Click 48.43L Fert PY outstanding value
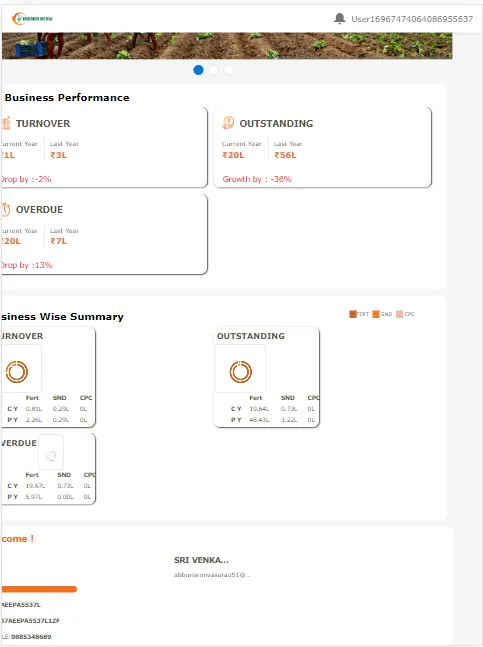 point(259,420)
